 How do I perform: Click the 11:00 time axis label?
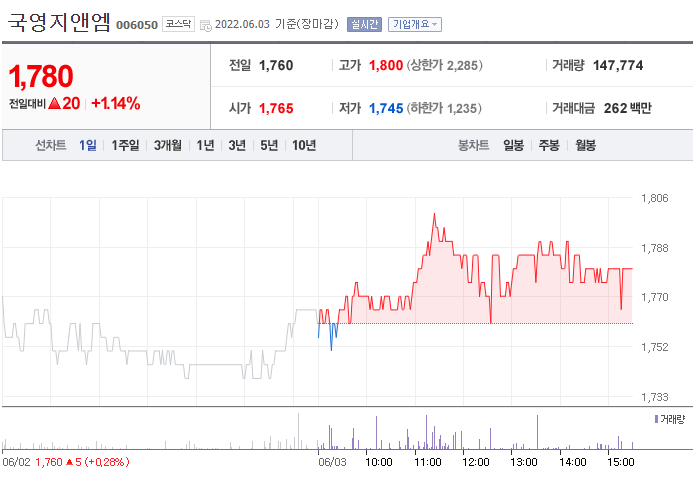(427, 462)
